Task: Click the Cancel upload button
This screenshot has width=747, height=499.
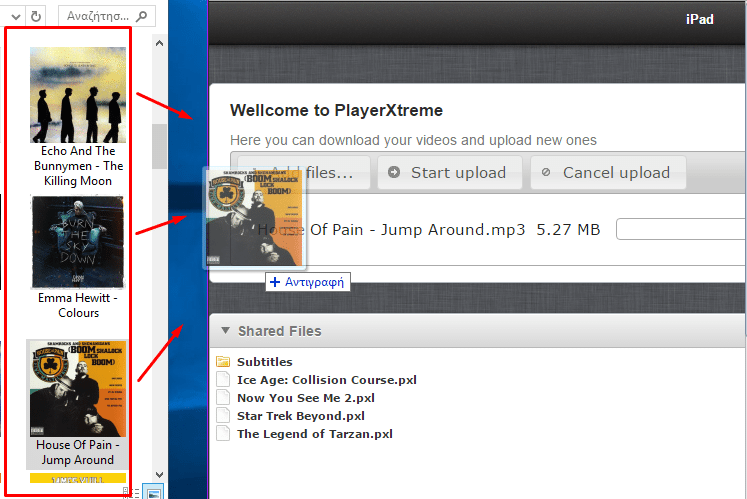Action: (608, 173)
